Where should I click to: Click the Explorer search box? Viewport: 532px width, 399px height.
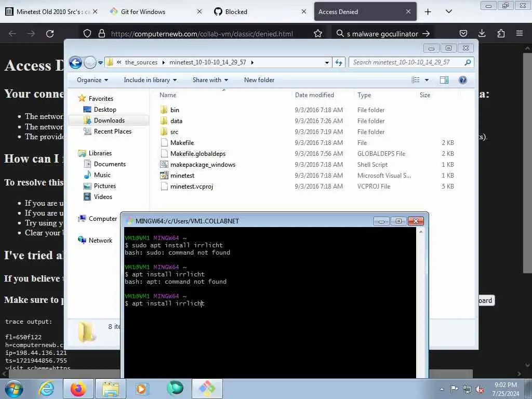411,62
